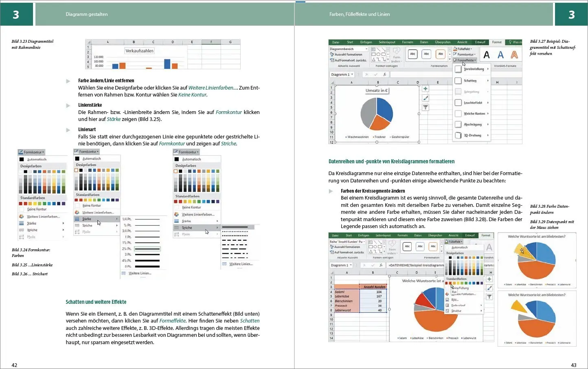Viewport: 588px width, 369px height.
Task: Switch to Einfügen tab in Umsatz window
Action: (x=366, y=42)
